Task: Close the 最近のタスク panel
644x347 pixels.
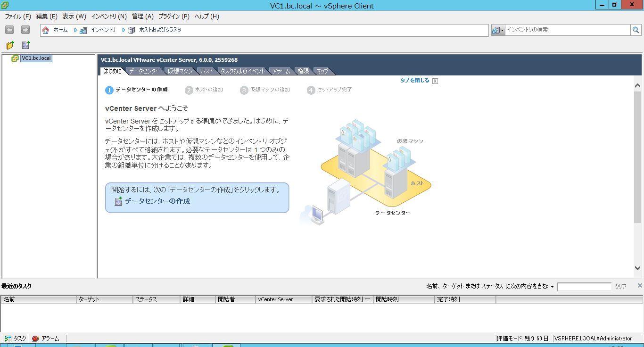Action: (x=640, y=286)
